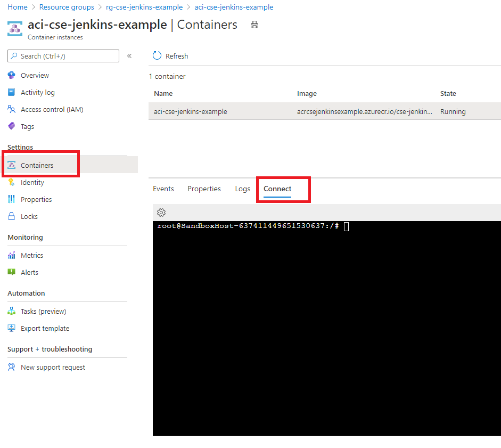Open Identity settings
This screenshot has width=501, height=448.
click(x=32, y=183)
